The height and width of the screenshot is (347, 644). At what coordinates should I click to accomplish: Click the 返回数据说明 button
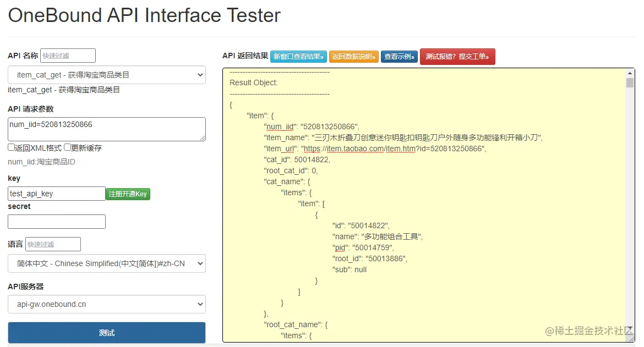click(x=353, y=57)
